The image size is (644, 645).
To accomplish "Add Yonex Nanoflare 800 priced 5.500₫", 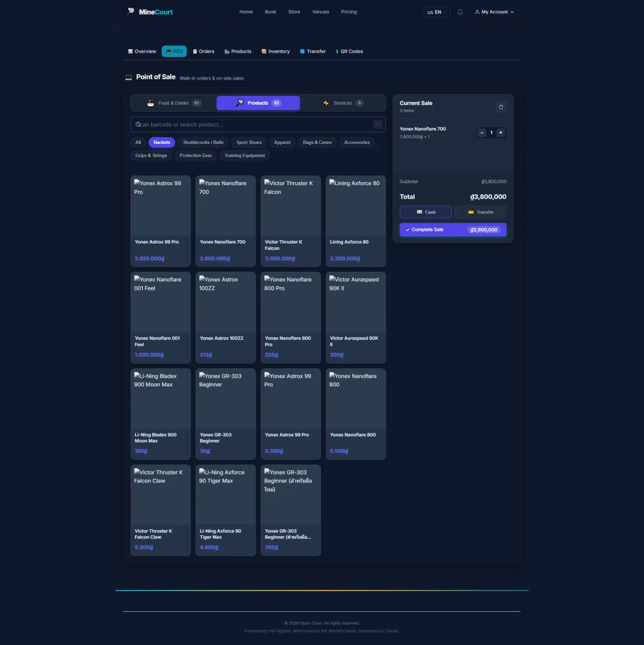I will (x=356, y=414).
